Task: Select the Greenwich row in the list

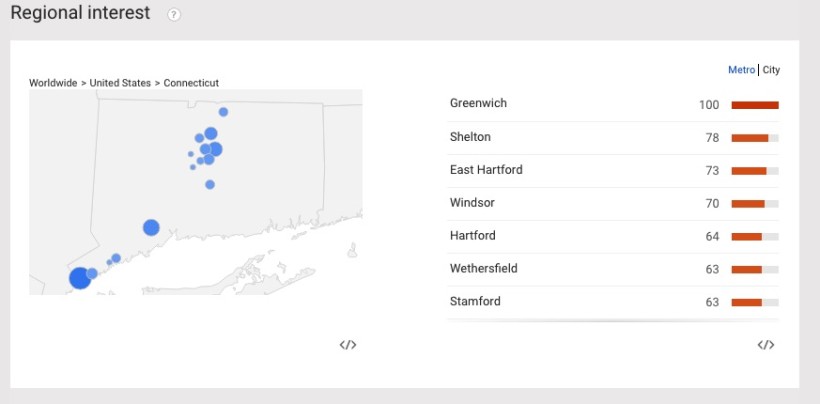Action: (x=613, y=105)
